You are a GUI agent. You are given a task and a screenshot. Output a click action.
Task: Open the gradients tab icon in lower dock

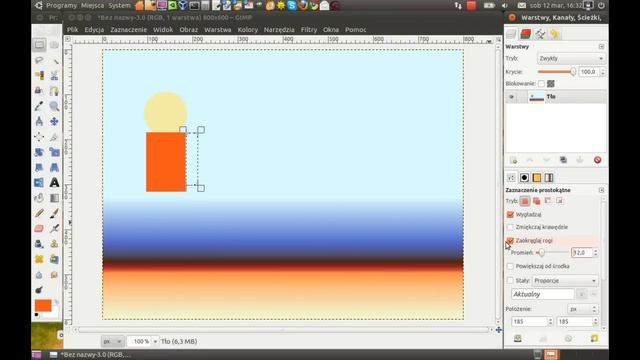click(549, 178)
